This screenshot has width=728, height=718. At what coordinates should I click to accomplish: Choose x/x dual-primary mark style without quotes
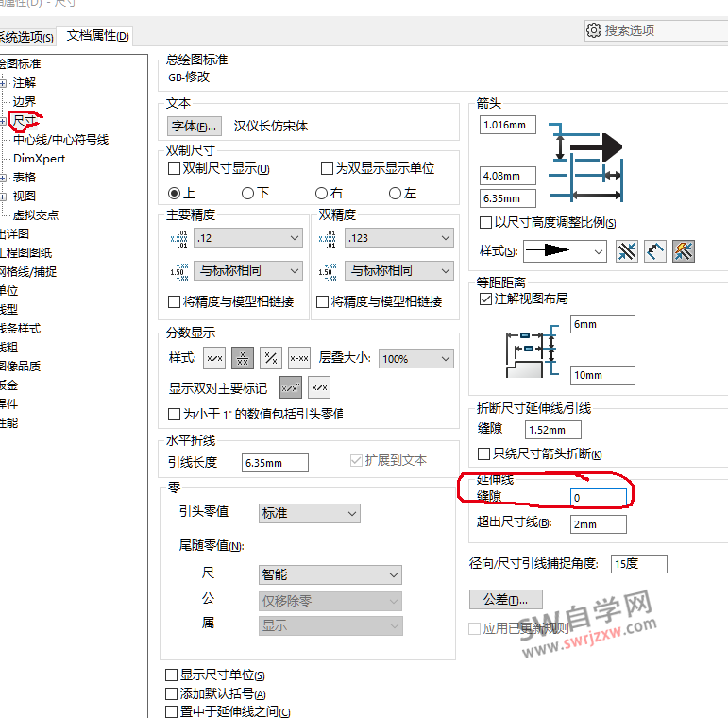pyautogui.click(x=319, y=387)
